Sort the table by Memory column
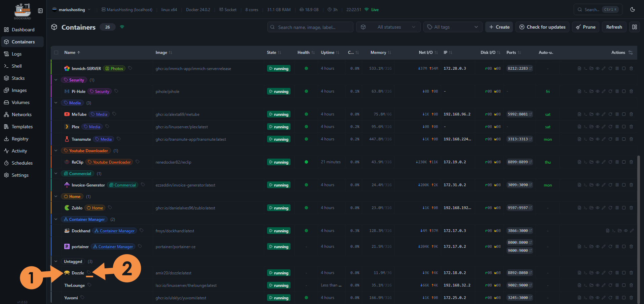644x304 pixels. tap(381, 53)
